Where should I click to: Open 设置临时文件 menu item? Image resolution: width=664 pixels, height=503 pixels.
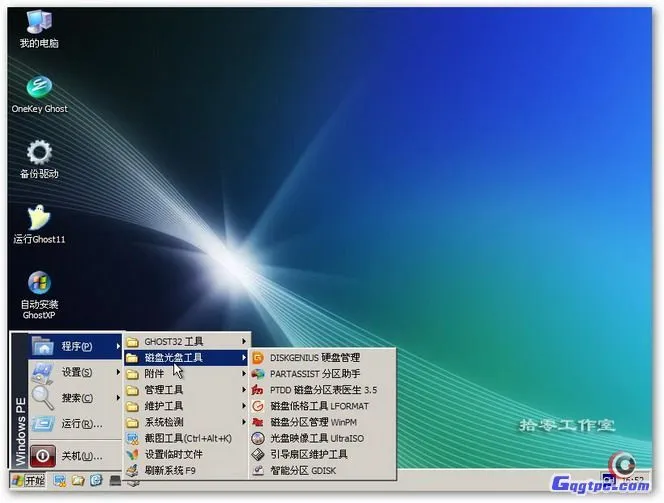[186, 454]
